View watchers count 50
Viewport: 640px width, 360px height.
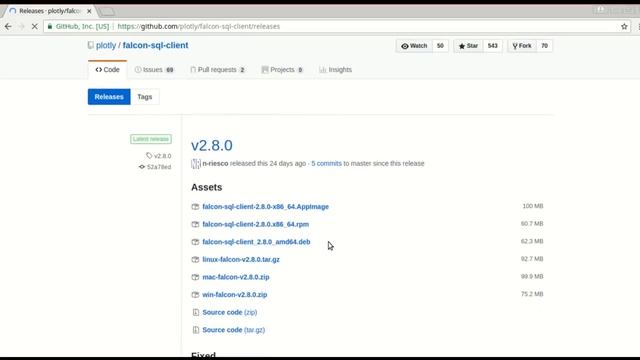[440, 46]
